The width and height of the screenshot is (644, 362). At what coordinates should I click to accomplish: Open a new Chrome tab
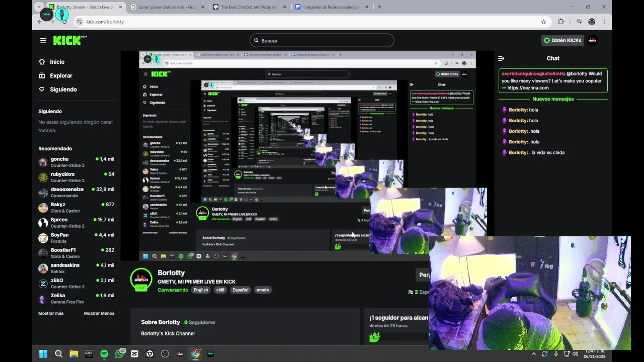(379, 7)
